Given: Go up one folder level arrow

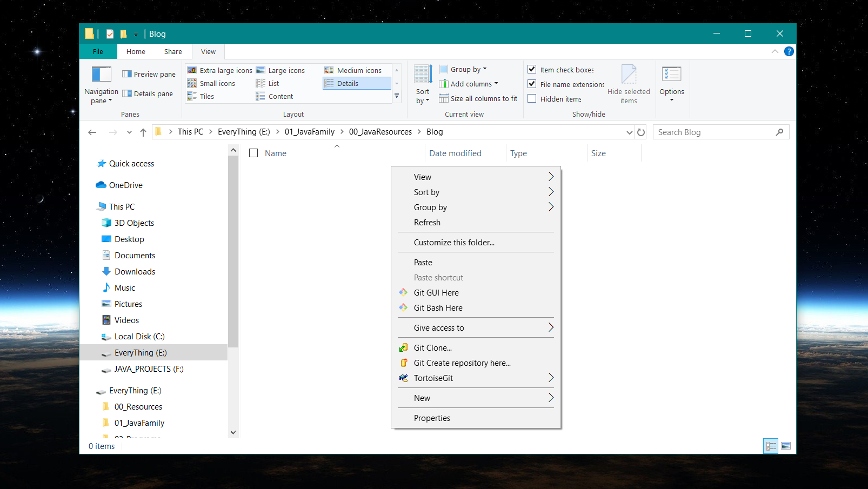Looking at the screenshot, I should click(143, 132).
